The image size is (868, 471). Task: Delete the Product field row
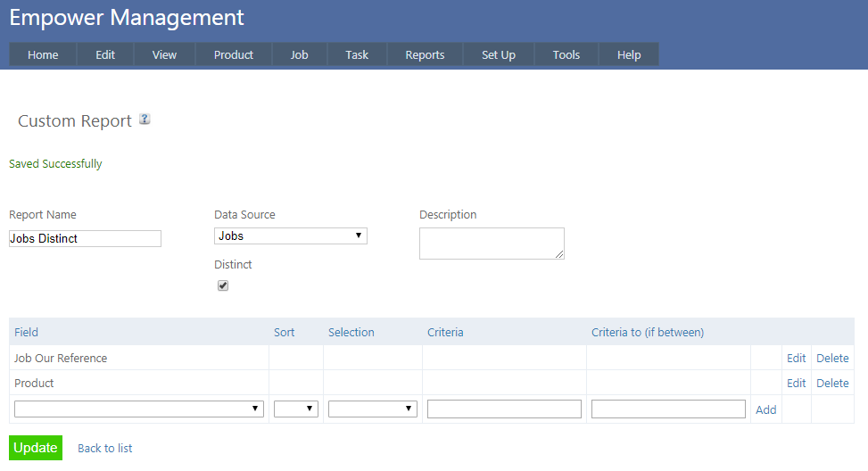pyautogui.click(x=832, y=383)
